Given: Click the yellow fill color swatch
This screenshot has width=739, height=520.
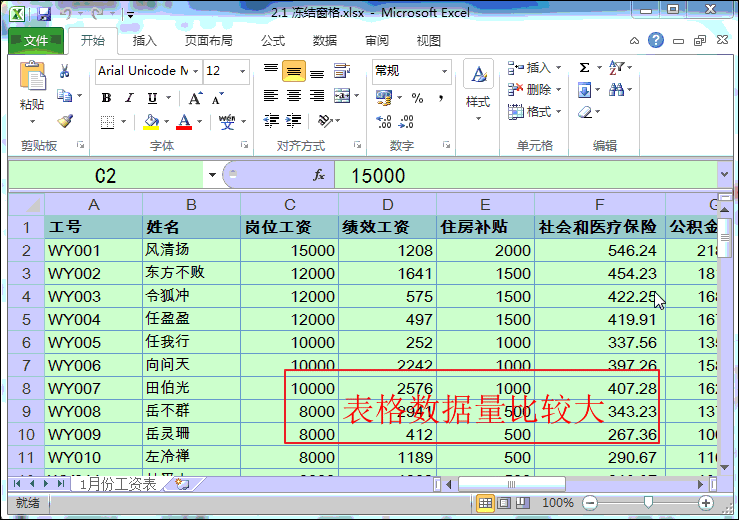Looking at the screenshot, I should click(151, 122).
